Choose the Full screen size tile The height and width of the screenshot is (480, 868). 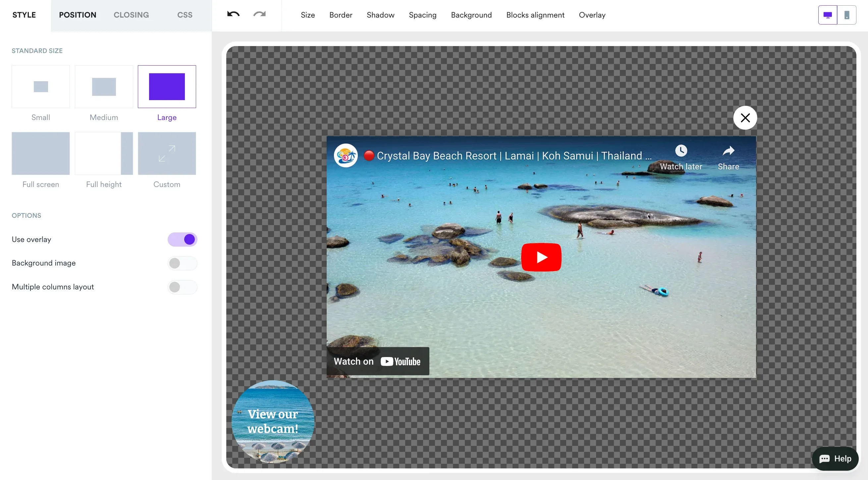(41, 153)
